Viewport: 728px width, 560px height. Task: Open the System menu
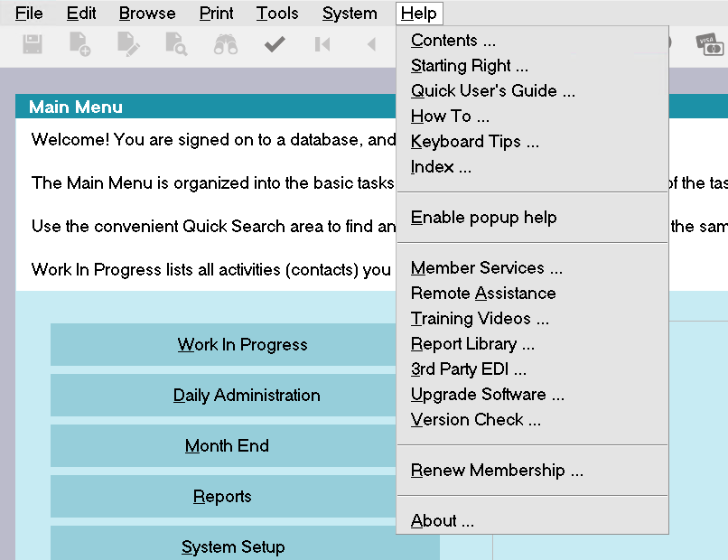[350, 13]
